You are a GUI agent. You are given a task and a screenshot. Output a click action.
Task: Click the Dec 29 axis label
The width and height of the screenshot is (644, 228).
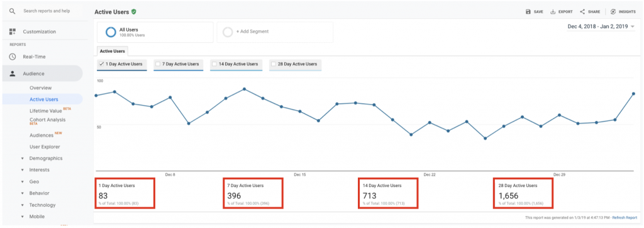[559, 174]
